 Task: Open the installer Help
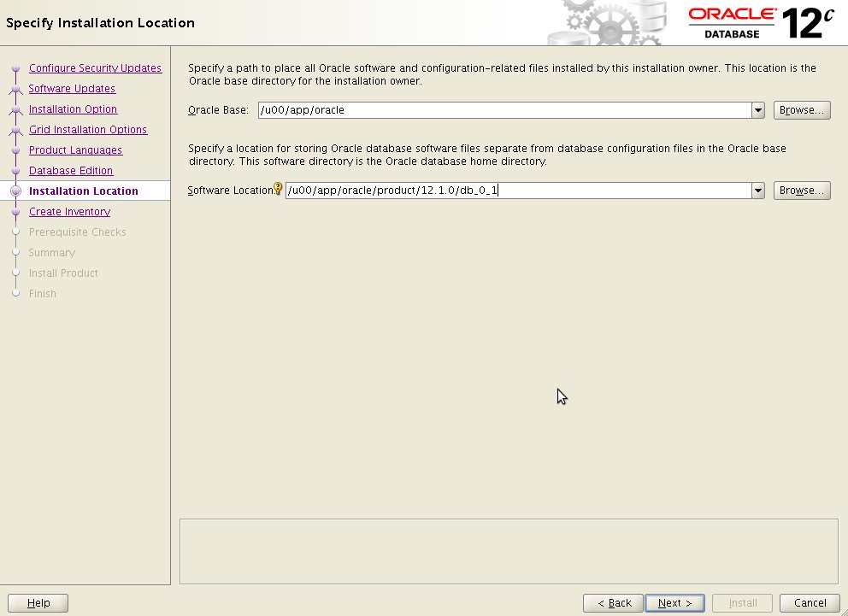pyautogui.click(x=38, y=602)
